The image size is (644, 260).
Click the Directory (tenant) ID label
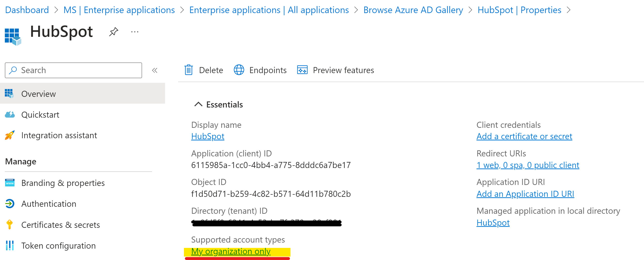coord(229,211)
